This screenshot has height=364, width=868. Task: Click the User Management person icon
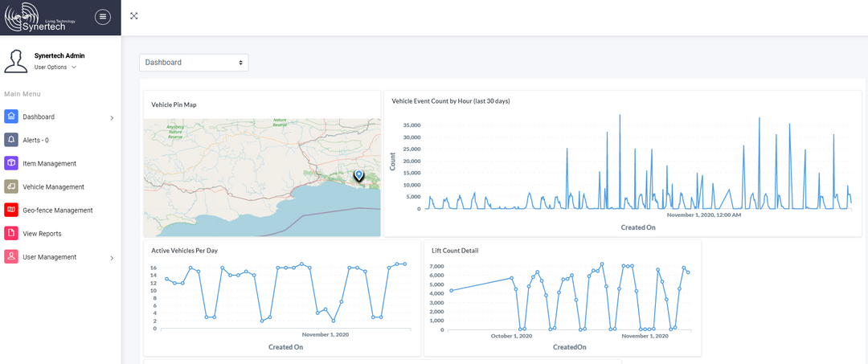click(x=11, y=257)
